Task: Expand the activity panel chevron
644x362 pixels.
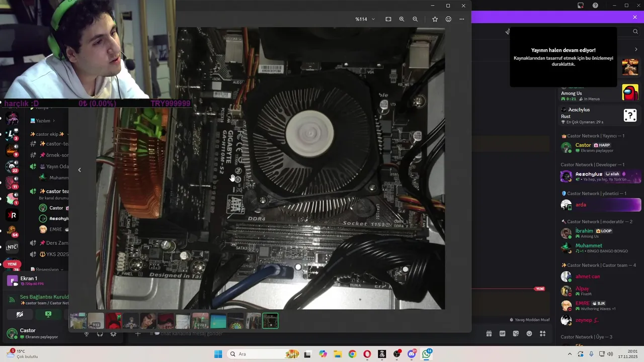Action: [x=636, y=49]
